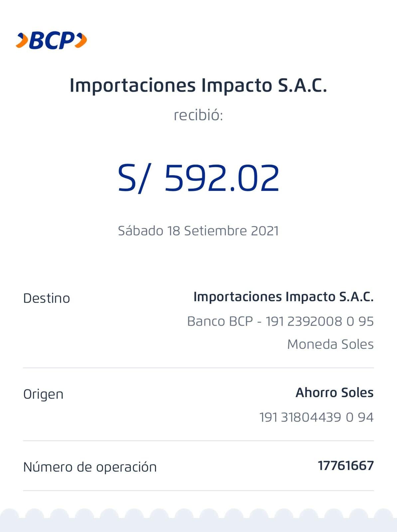Click the Origen label
397x532 pixels.
click(43, 394)
